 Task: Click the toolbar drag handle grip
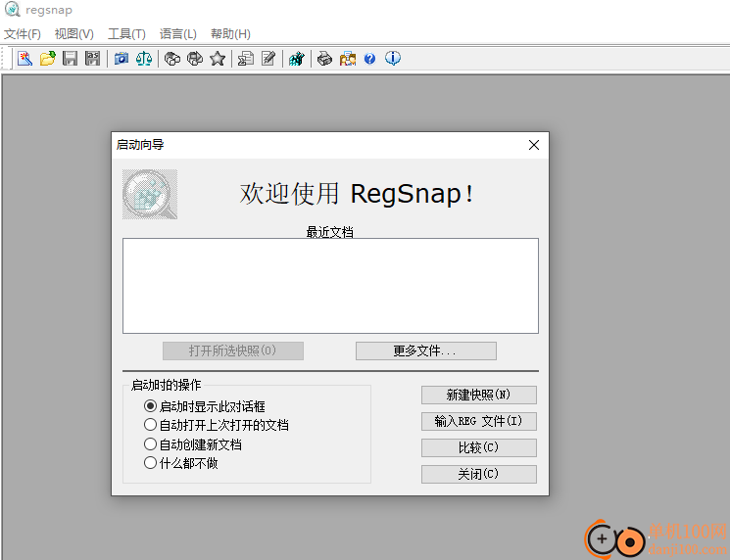pyautogui.click(x=4, y=59)
